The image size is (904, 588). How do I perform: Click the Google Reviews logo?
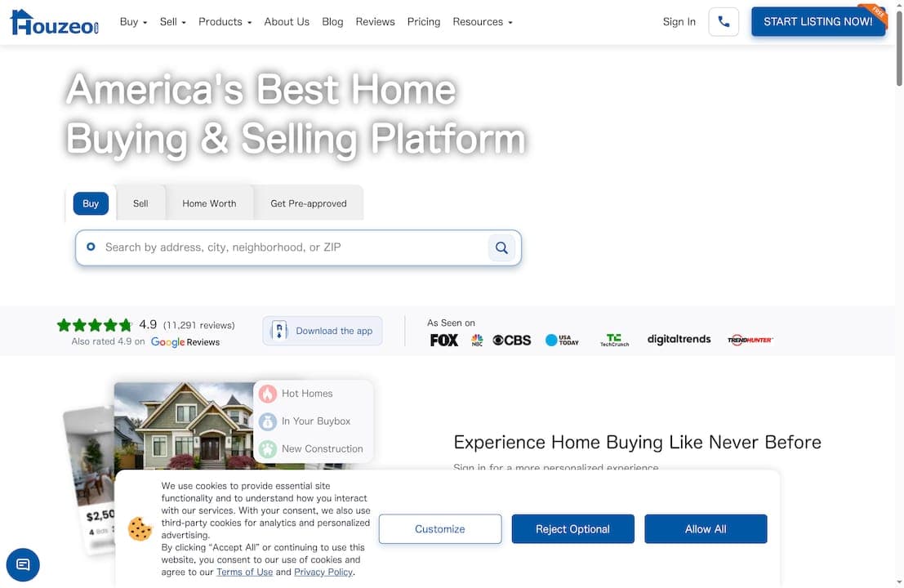(185, 342)
